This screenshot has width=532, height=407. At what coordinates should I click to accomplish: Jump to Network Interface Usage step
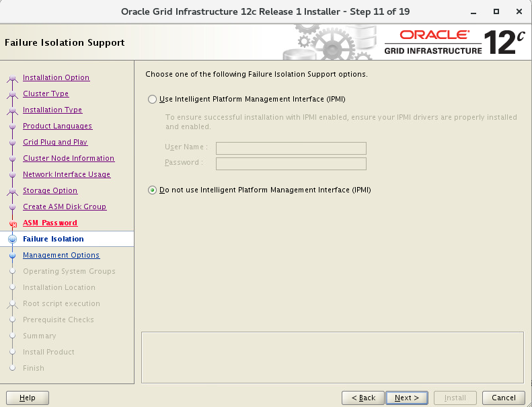[67, 174]
